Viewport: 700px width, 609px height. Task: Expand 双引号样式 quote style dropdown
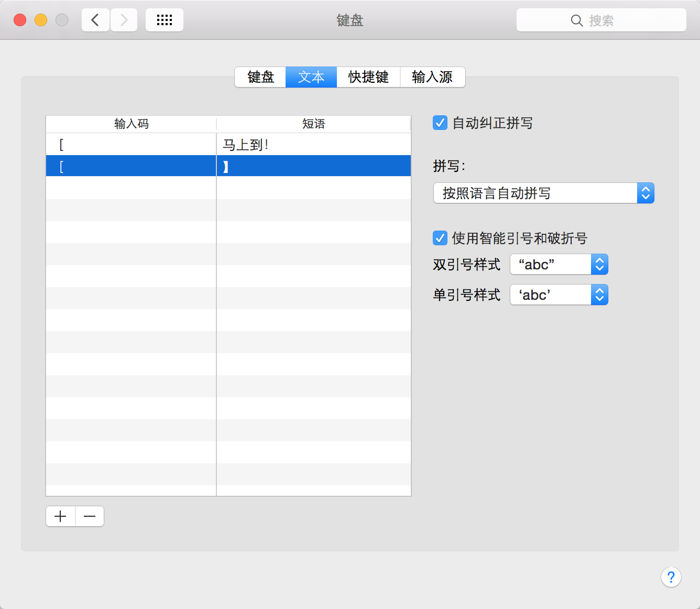559,265
